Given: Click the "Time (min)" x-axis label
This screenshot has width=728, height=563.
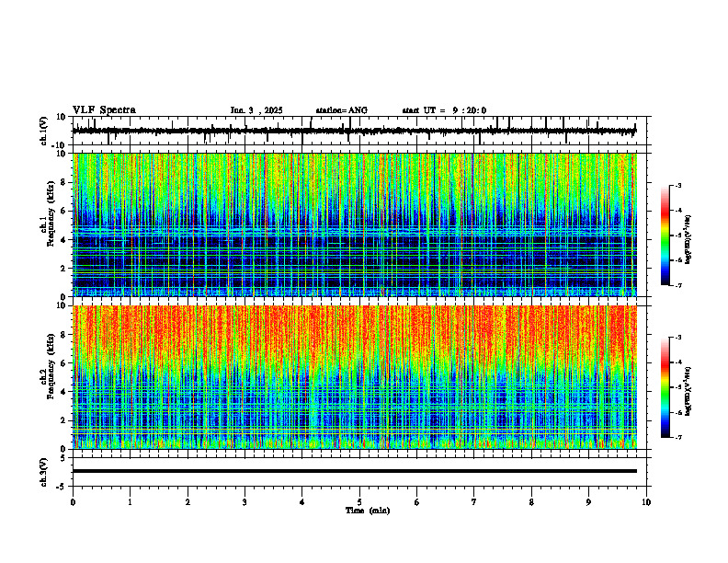Looking at the screenshot, I should (368, 511).
